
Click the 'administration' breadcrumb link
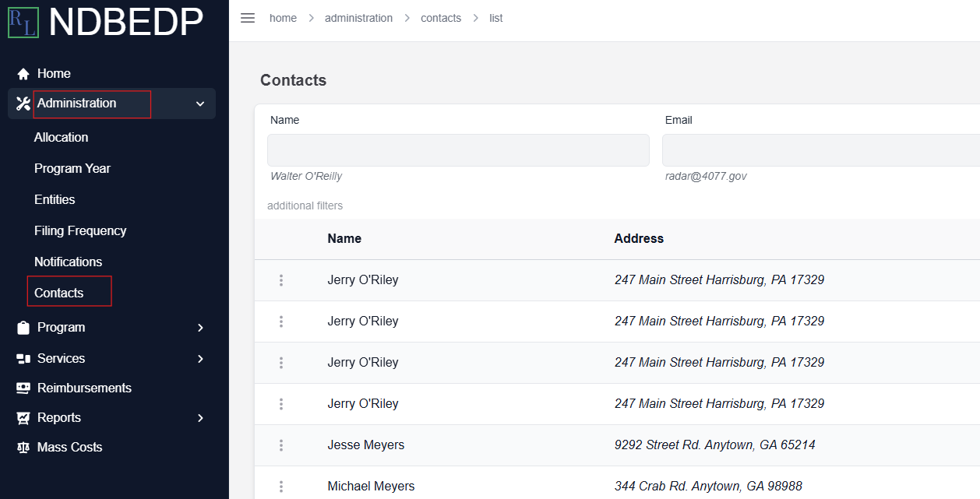point(358,18)
